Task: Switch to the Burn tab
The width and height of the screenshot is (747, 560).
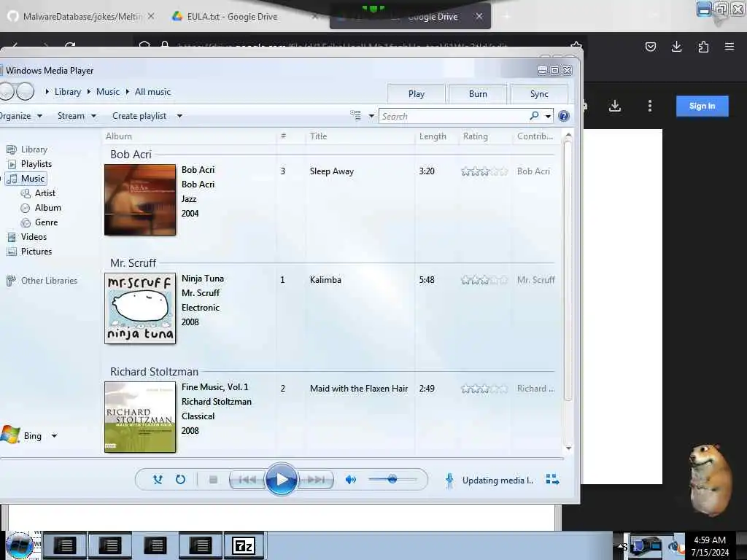Action: point(478,94)
